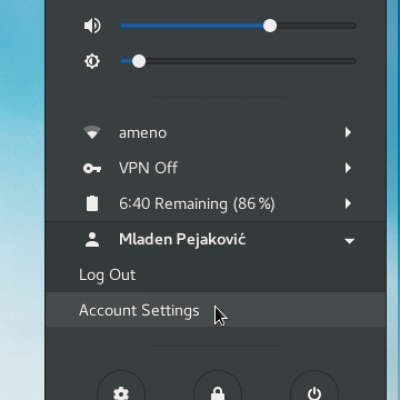Click the brightness sun icon
This screenshot has height=400, width=400.
pos(92,61)
